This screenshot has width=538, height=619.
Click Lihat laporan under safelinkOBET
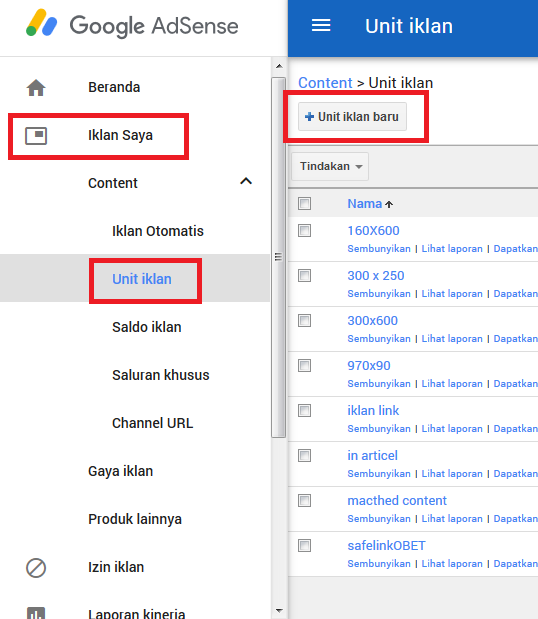pyautogui.click(x=452, y=564)
